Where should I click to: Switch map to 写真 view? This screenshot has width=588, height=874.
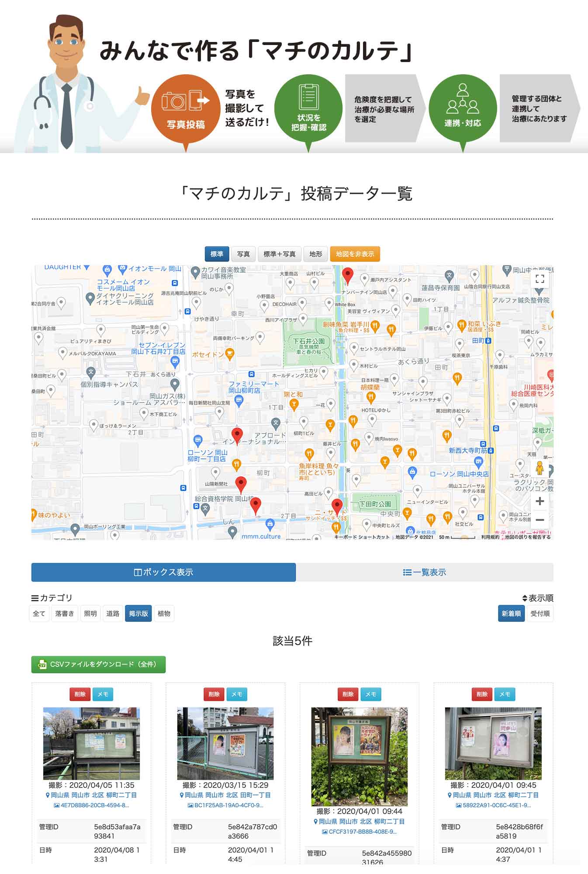tap(243, 254)
